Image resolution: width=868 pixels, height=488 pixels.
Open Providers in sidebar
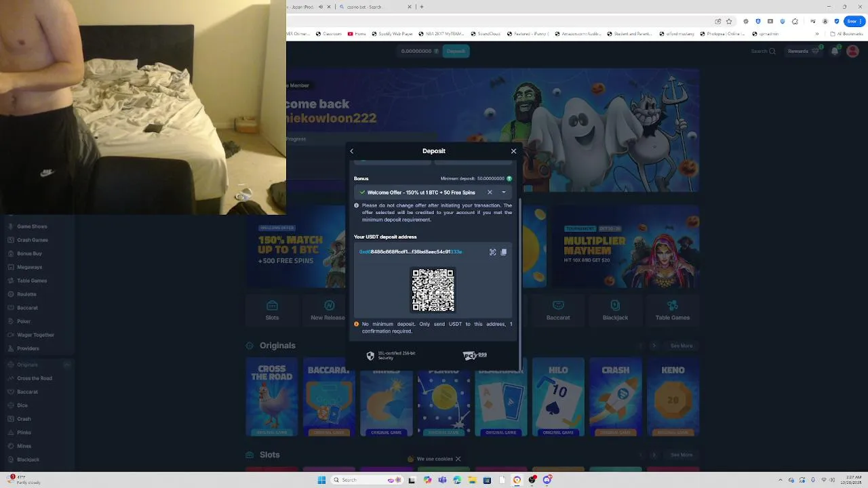pos(28,348)
